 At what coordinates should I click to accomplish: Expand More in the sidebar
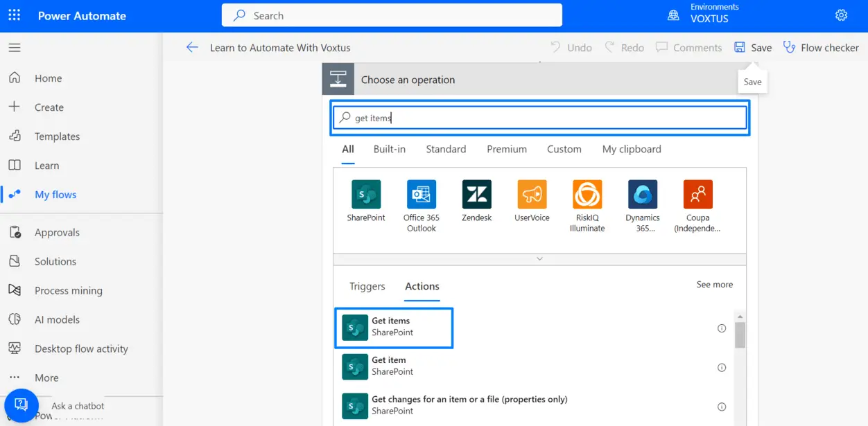pos(46,378)
